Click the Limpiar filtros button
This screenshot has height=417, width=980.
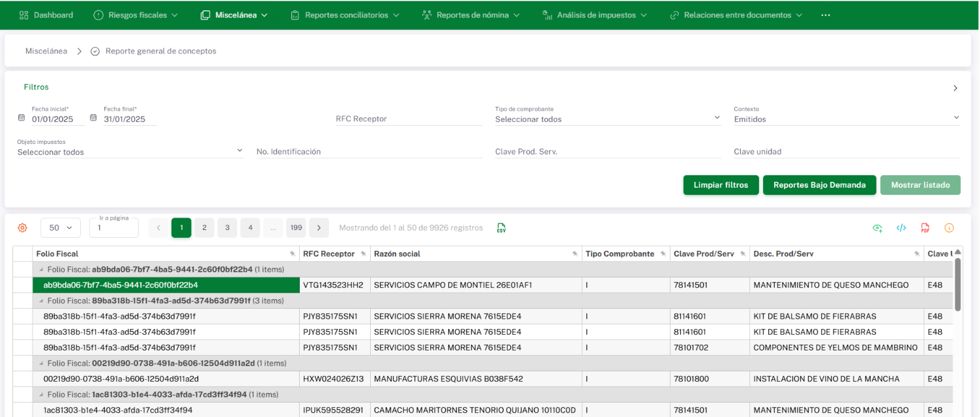point(720,185)
